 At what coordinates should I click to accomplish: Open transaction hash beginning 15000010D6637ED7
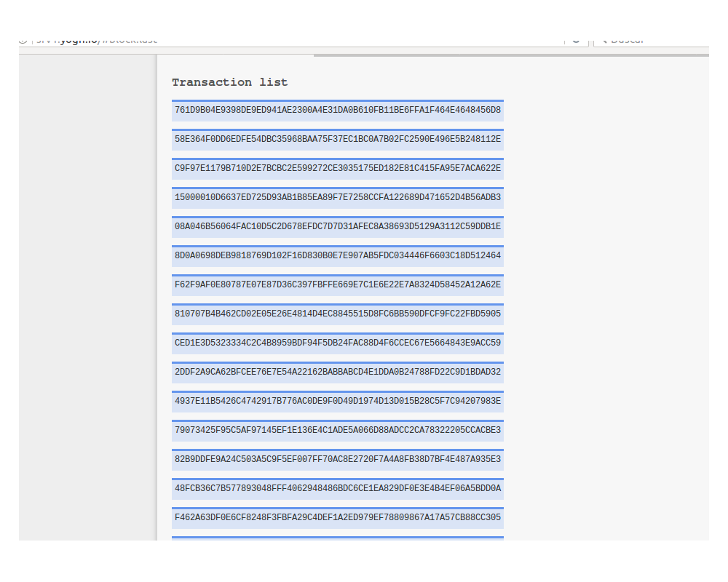338,198
